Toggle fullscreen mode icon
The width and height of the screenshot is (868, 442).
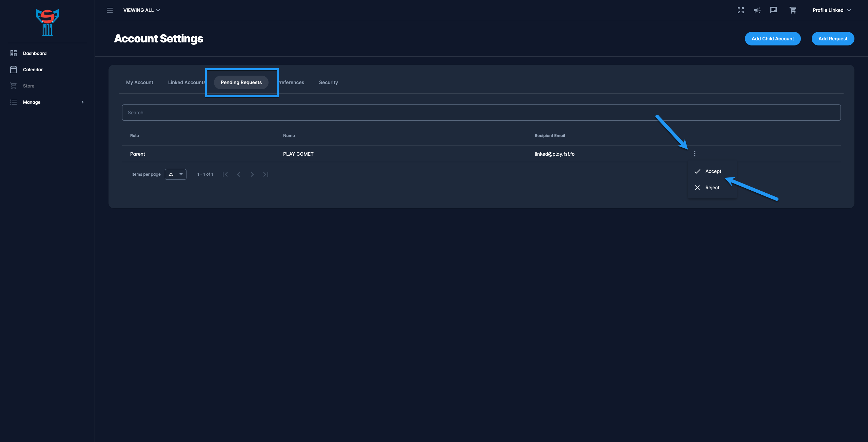click(x=741, y=10)
